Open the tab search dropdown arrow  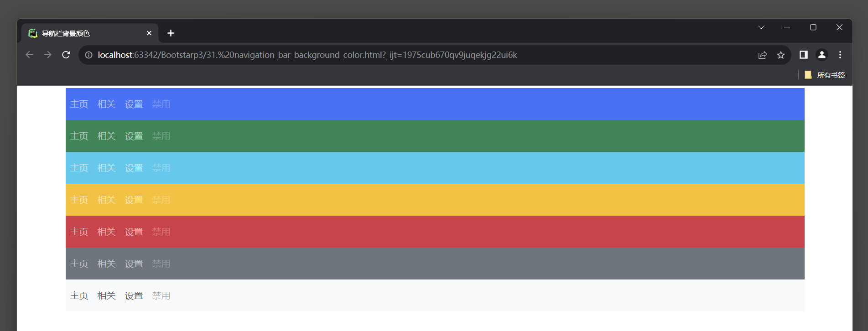click(761, 27)
